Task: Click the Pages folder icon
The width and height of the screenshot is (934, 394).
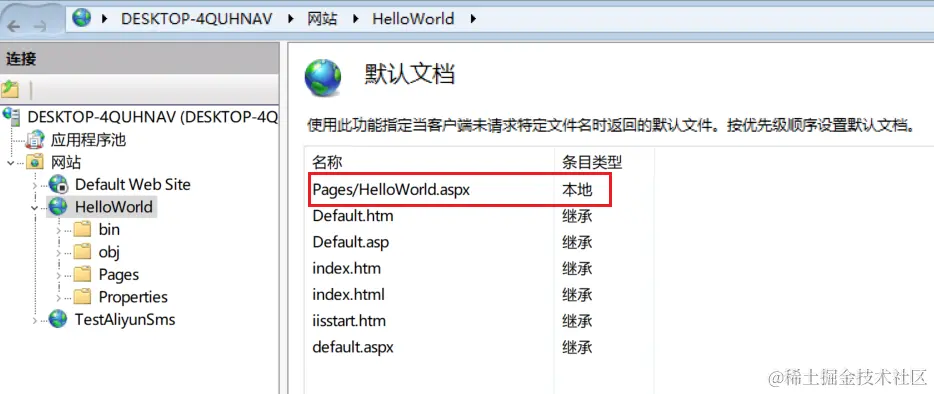Action: pos(82,274)
